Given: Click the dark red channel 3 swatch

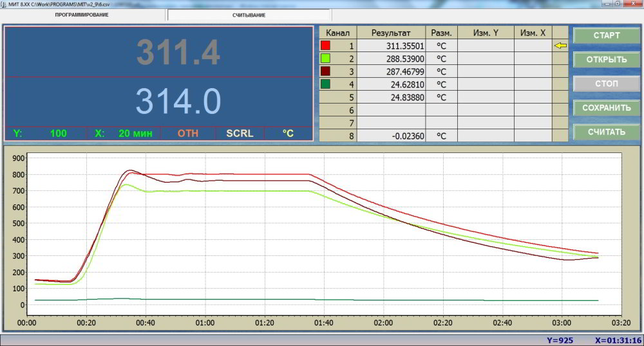Looking at the screenshot, I should pyautogui.click(x=326, y=71).
